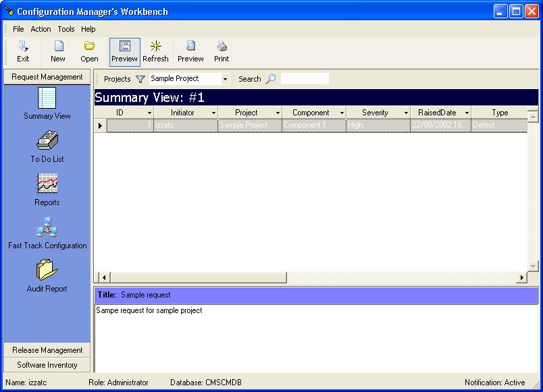Viewport: 543px width, 392px height.
Task: Click the horizontal scrollbar right arrow
Action: pyautogui.click(x=521, y=277)
